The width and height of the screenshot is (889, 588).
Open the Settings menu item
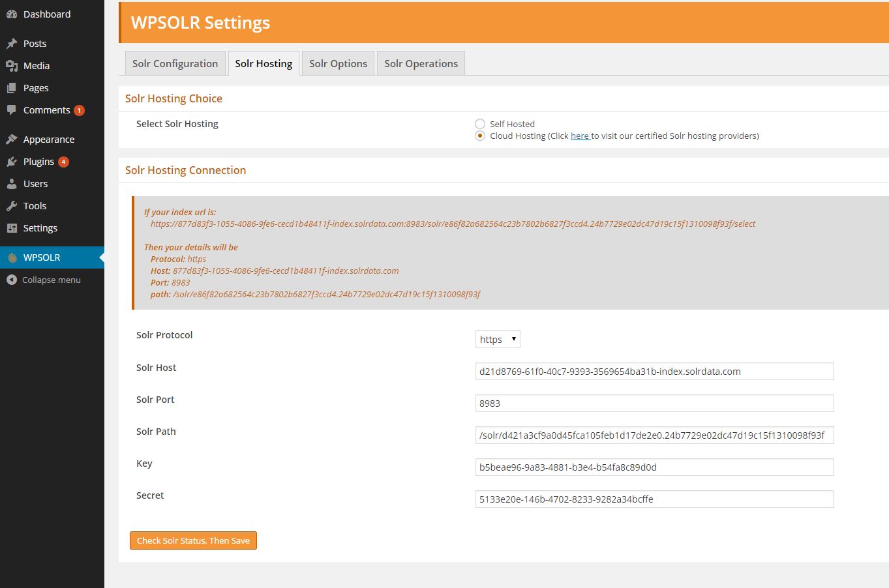pyautogui.click(x=52, y=228)
